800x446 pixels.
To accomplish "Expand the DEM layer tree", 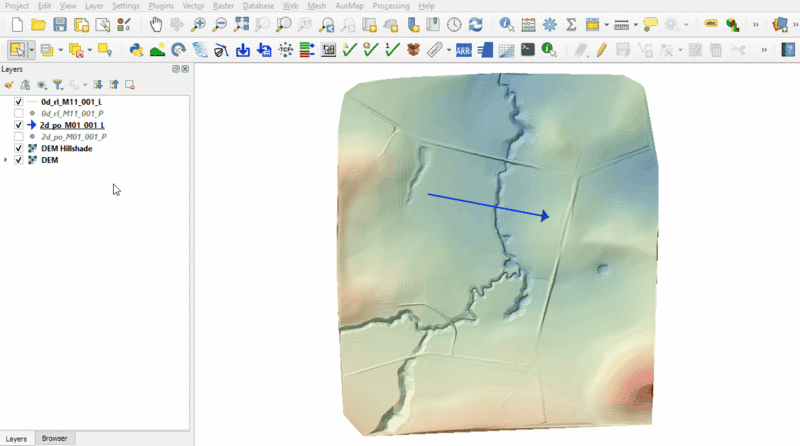I will 7,160.
